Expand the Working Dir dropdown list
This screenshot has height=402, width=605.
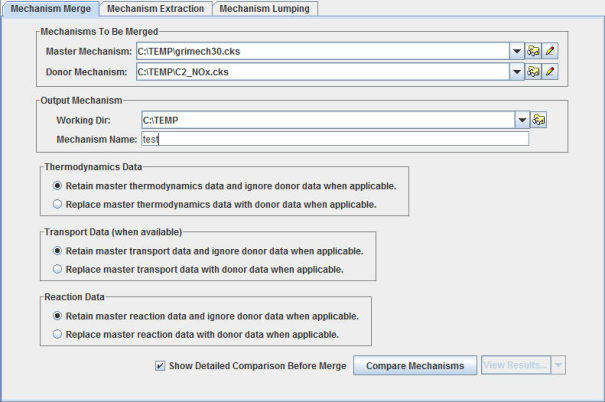pyautogui.click(x=522, y=120)
